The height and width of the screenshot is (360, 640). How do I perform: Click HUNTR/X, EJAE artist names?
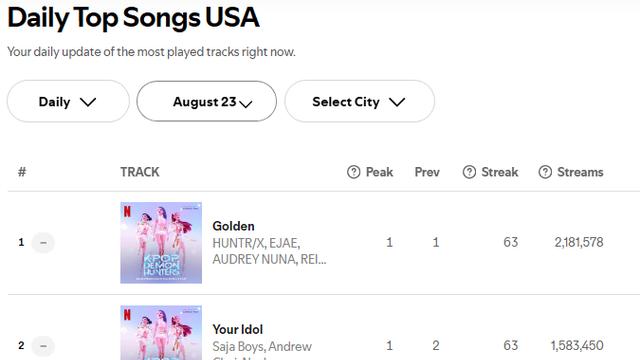(x=256, y=243)
